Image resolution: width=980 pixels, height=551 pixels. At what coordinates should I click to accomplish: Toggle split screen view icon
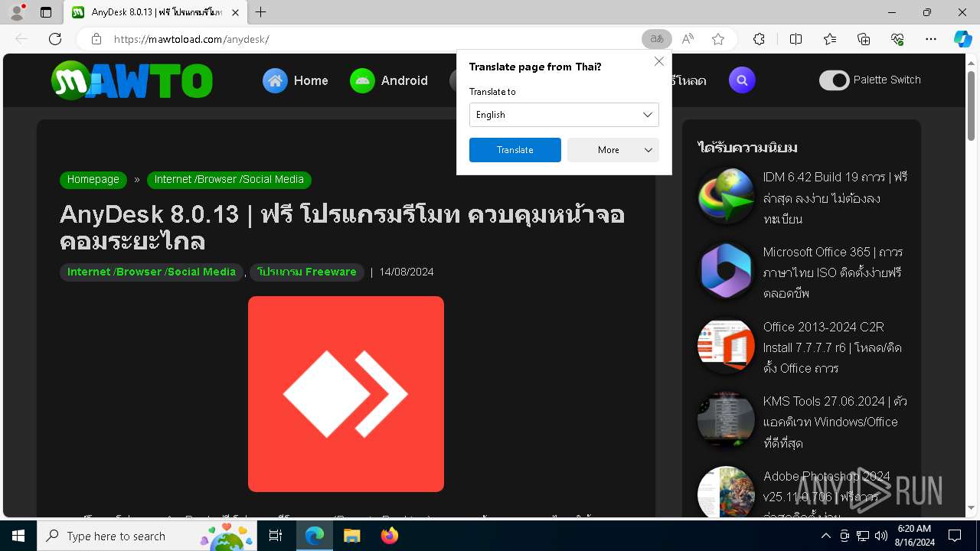click(x=795, y=39)
